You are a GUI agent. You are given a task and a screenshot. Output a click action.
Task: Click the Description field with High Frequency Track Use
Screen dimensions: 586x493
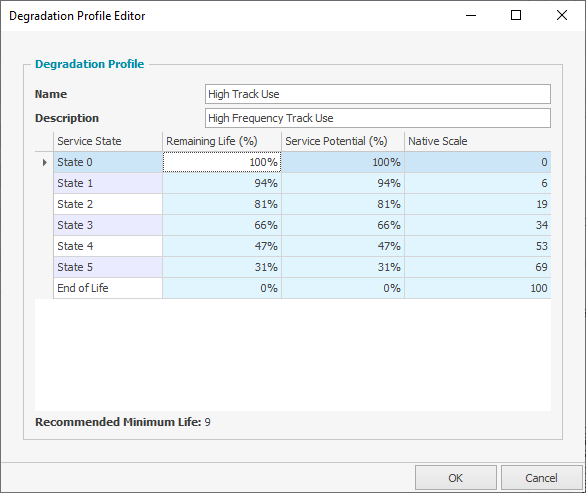[377, 118]
